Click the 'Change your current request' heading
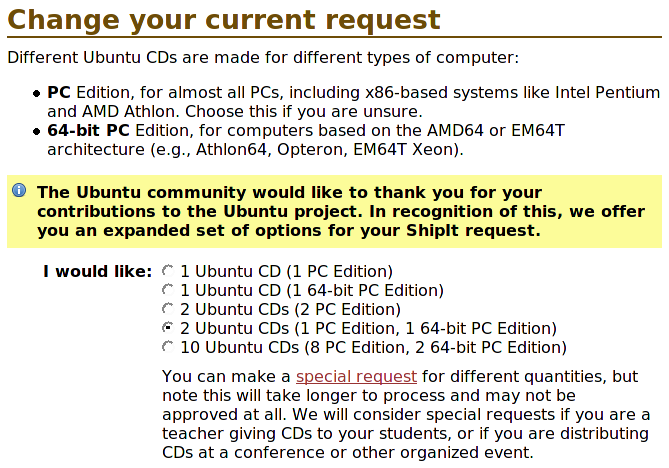 tap(224, 20)
